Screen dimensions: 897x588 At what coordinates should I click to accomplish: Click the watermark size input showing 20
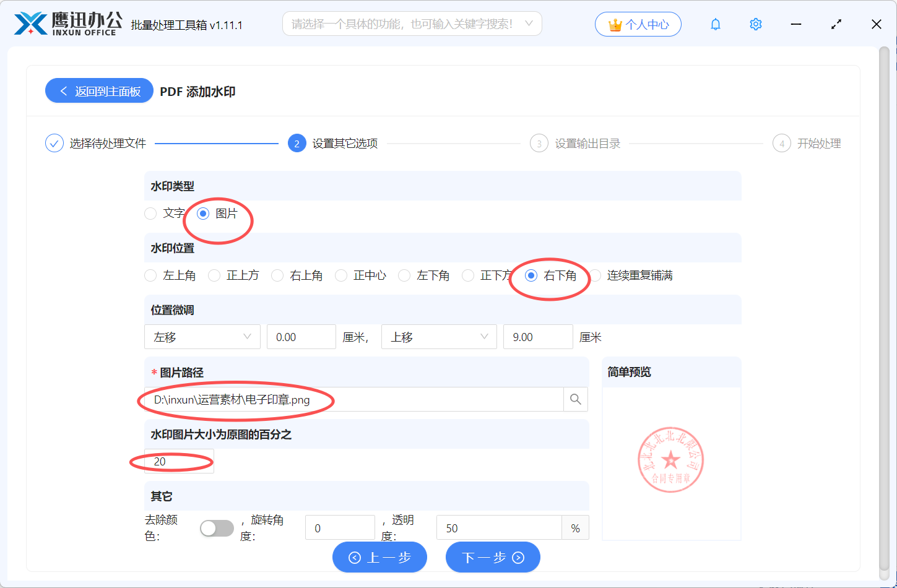(178, 460)
